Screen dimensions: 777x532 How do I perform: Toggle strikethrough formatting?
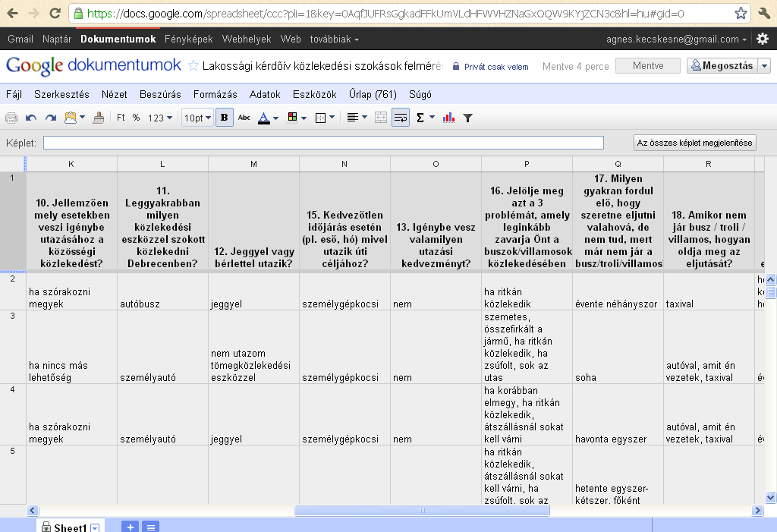244,118
